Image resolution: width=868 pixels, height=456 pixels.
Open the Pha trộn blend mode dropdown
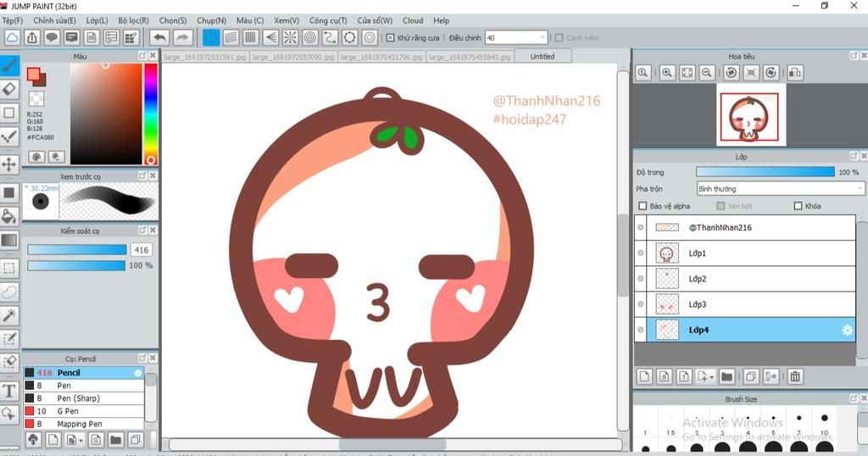pyautogui.click(x=780, y=189)
